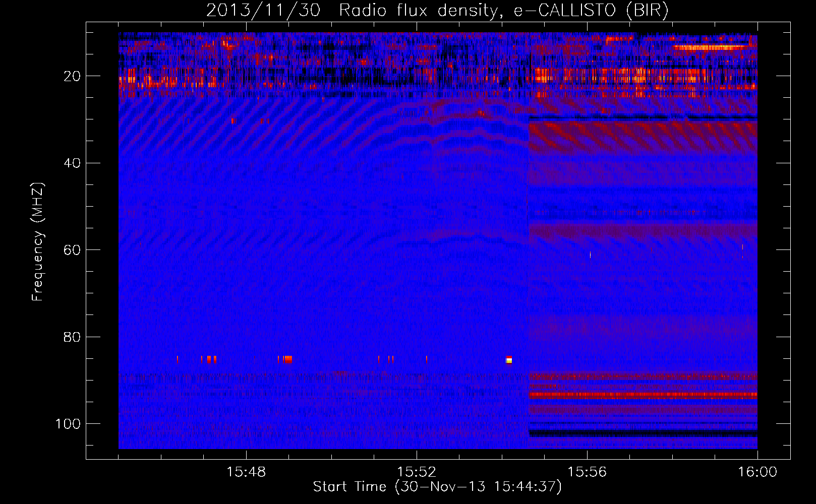The width and height of the screenshot is (816, 504).
Task: Click the '80' frequency tick label
Action: point(73,337)
